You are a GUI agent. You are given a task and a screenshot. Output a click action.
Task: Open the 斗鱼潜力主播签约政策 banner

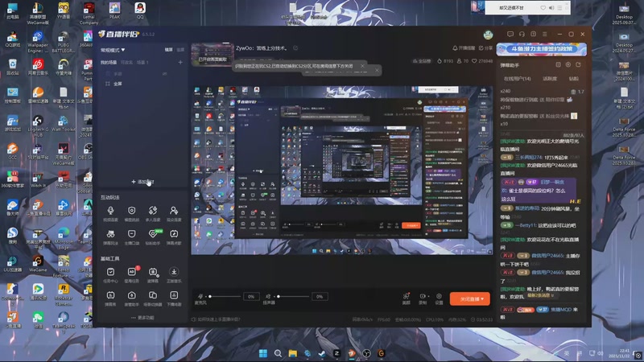click(541, 49)
